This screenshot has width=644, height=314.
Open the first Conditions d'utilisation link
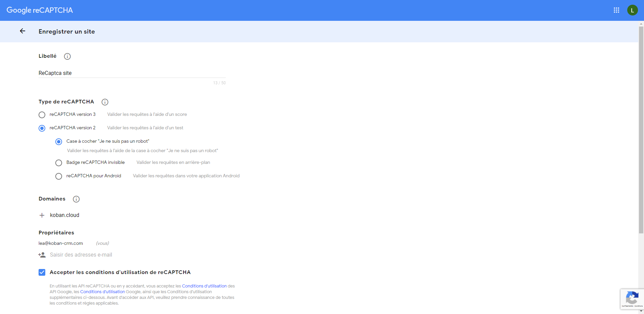coord(204,286)
